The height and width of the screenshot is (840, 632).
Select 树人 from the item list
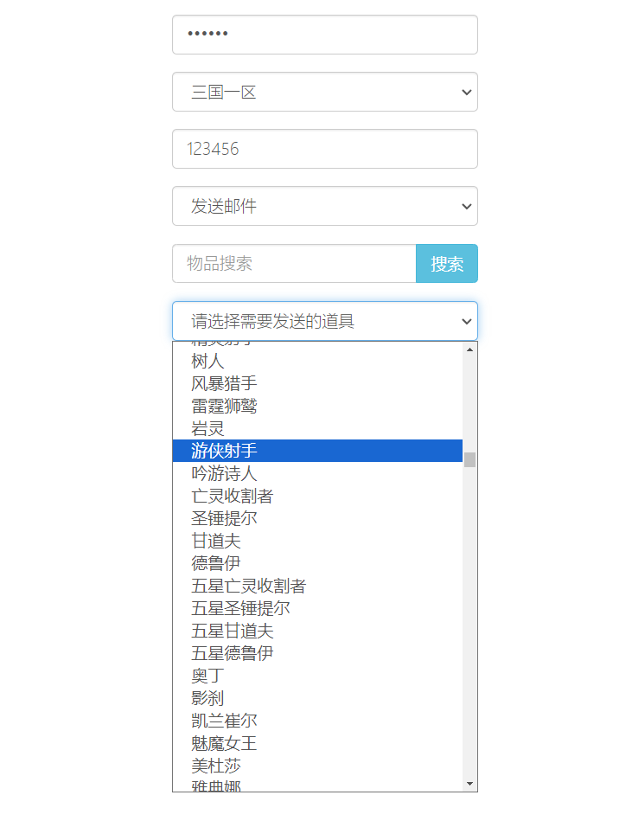(x=207, y=361)
